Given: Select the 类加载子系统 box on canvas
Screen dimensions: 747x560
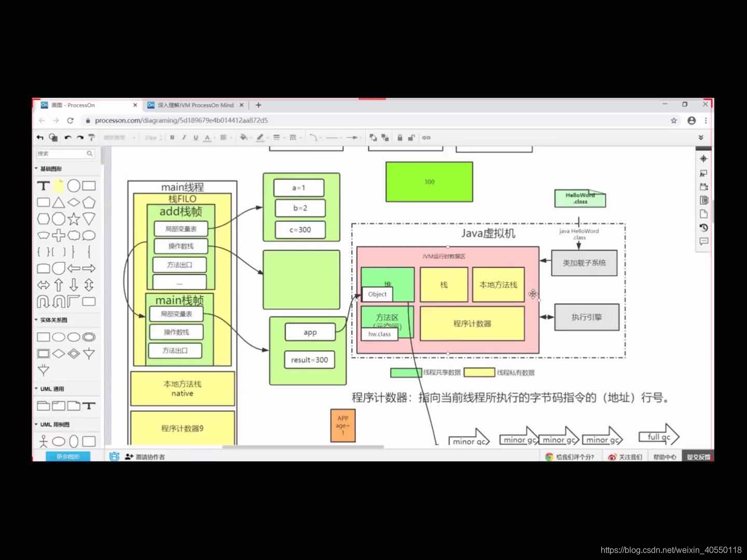Looking at the screenshot, I should click(584, 263).
